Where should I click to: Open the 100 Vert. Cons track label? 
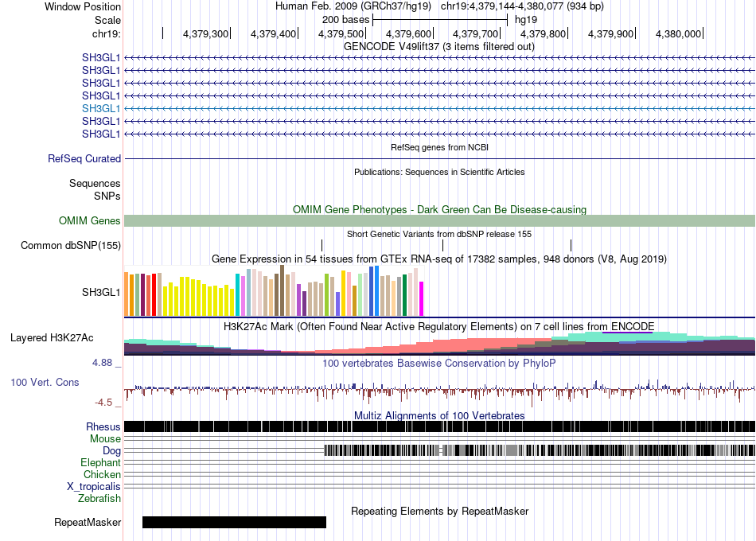[45, 383]
